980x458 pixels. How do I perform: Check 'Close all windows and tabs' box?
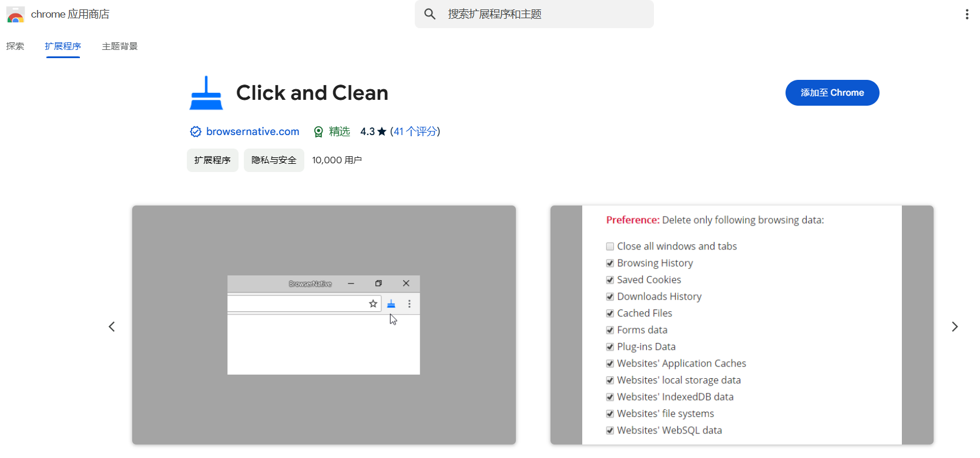tap(610, 247)
